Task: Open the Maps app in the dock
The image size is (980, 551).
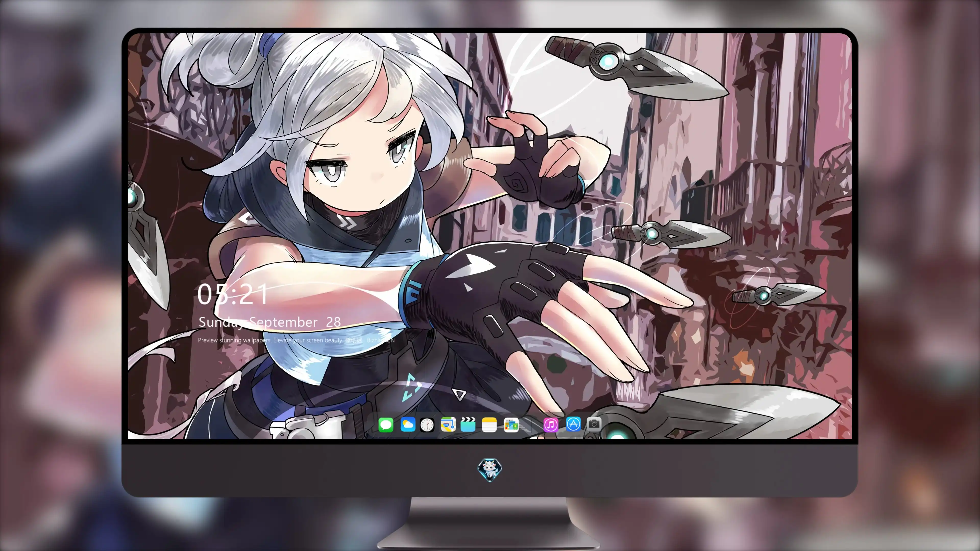Action: (x=448, y=424)
